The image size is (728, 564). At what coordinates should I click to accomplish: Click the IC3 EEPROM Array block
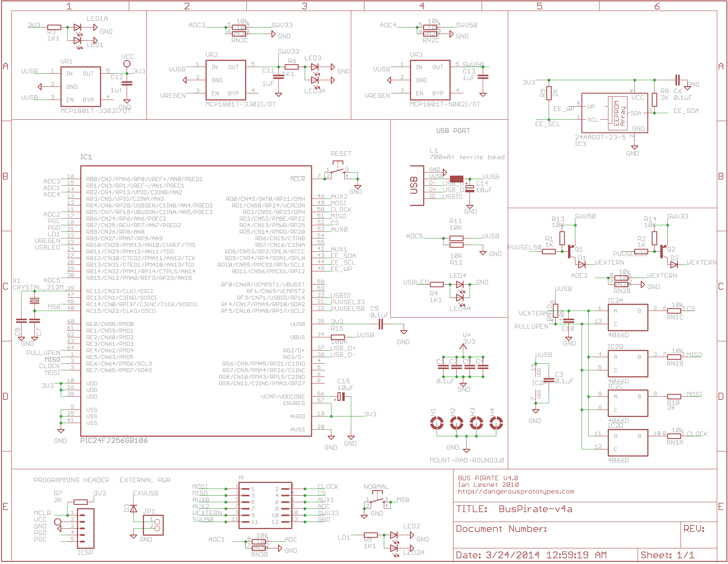(x=615, y=113)
